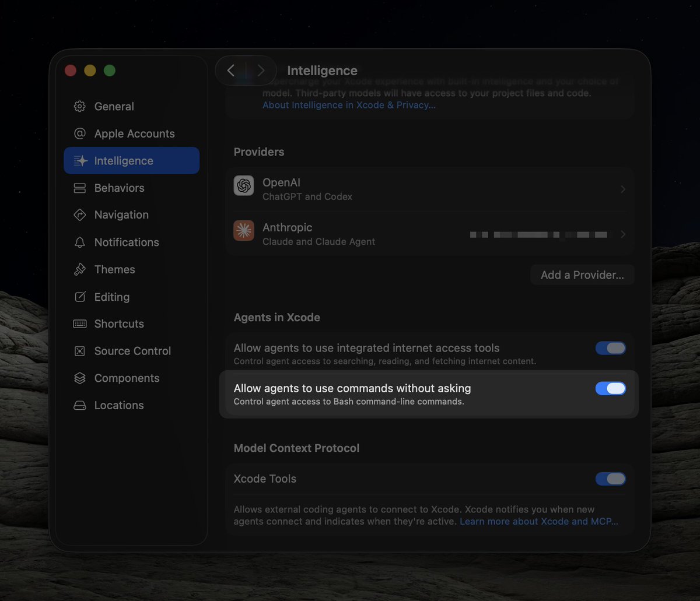700x601 pixels.
Task: Click the Claude and Claude Agent subtitle
Action: 319,241
